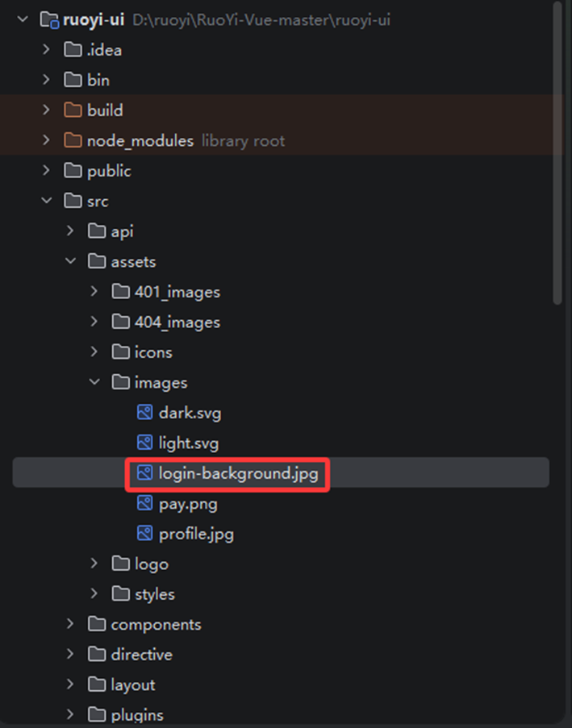Collapse the images folder chevron
The image size is (572, 728).
click(x=94, y=382)
